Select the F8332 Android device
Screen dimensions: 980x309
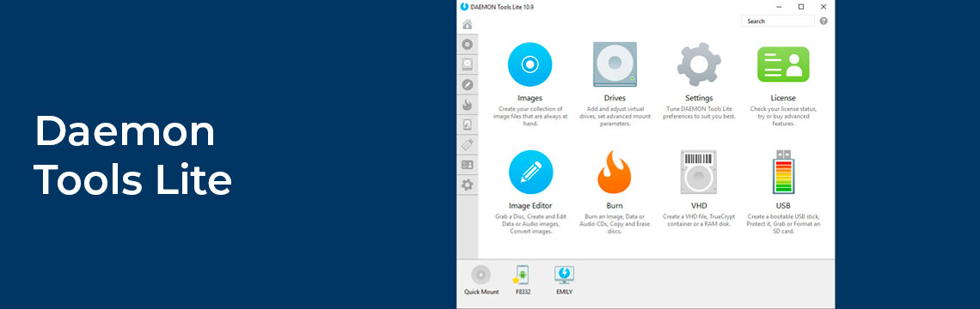click(521, 275)
